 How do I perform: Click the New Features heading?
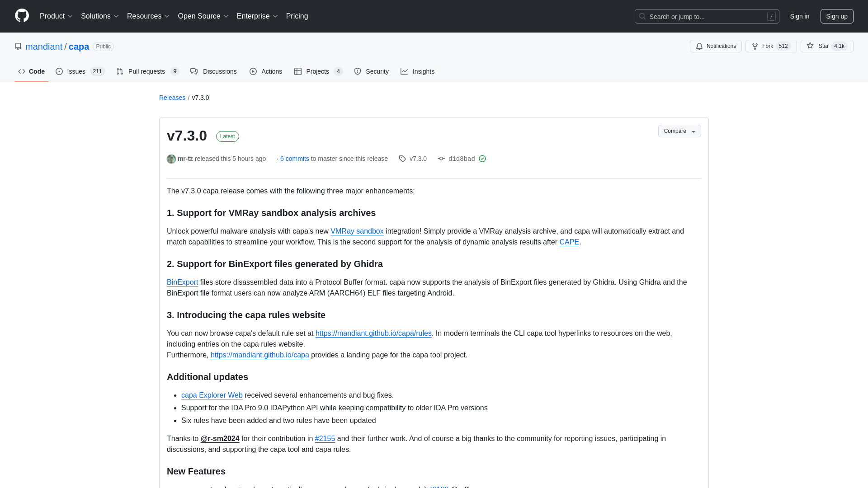click(x=196, y=471)
